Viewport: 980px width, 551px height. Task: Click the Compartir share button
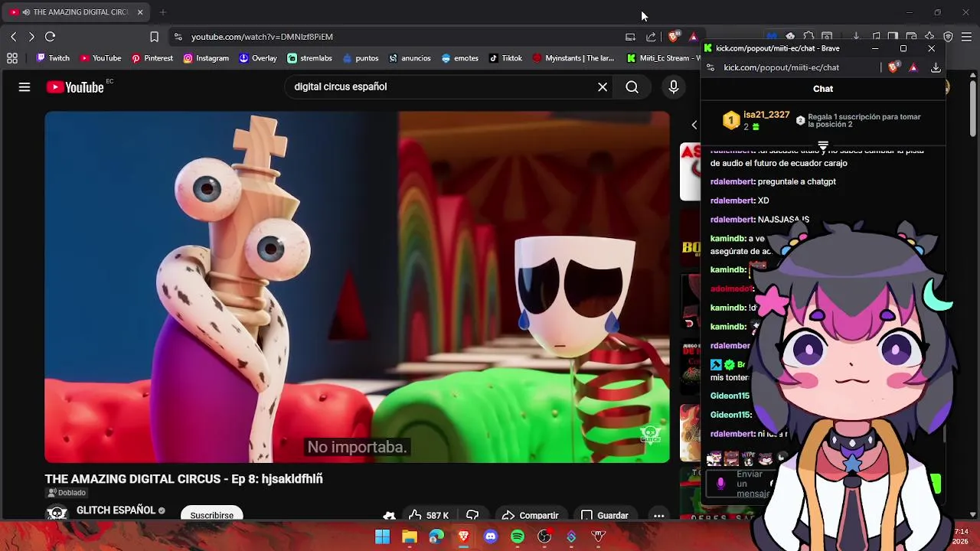[x=530, y=515]
